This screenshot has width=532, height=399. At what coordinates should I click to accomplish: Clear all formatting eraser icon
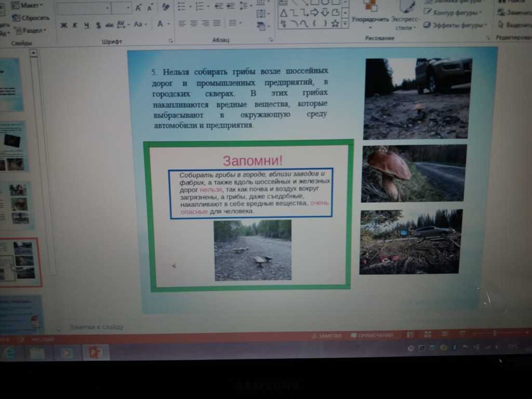(x=166, y=7)
